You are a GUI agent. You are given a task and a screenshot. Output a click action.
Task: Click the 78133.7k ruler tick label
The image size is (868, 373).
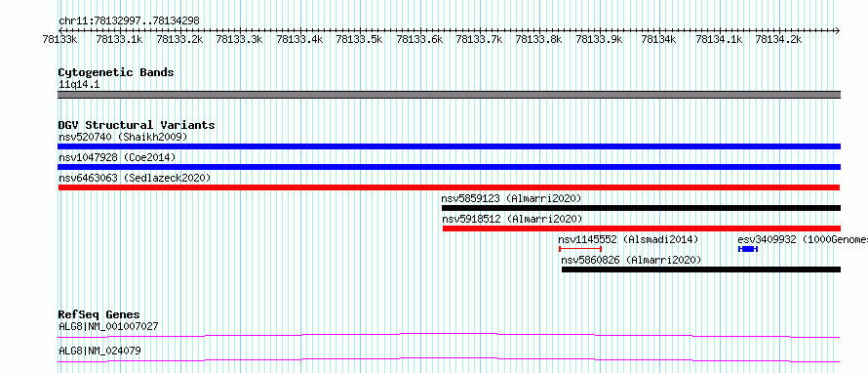pyautogui.click(x=480, y=39)
